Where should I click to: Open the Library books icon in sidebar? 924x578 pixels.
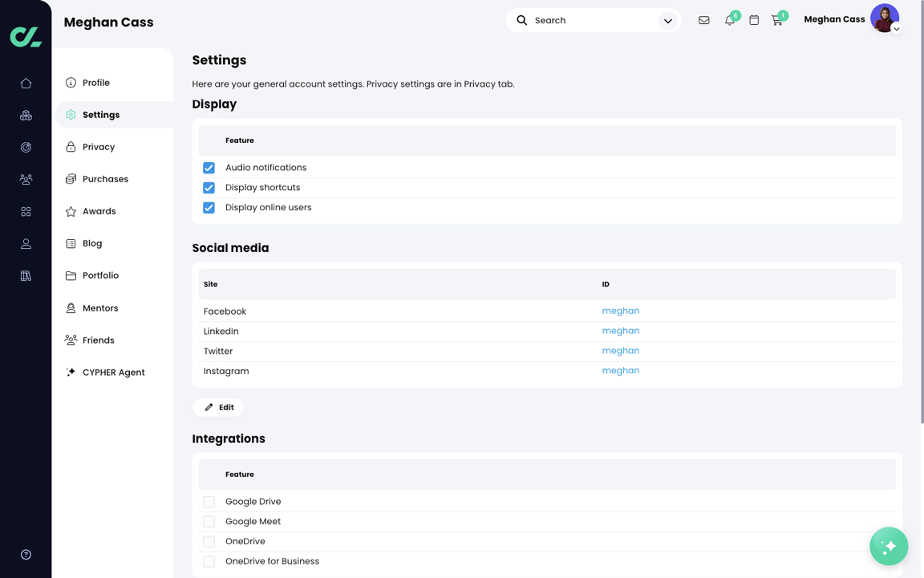tap(26, 275)
